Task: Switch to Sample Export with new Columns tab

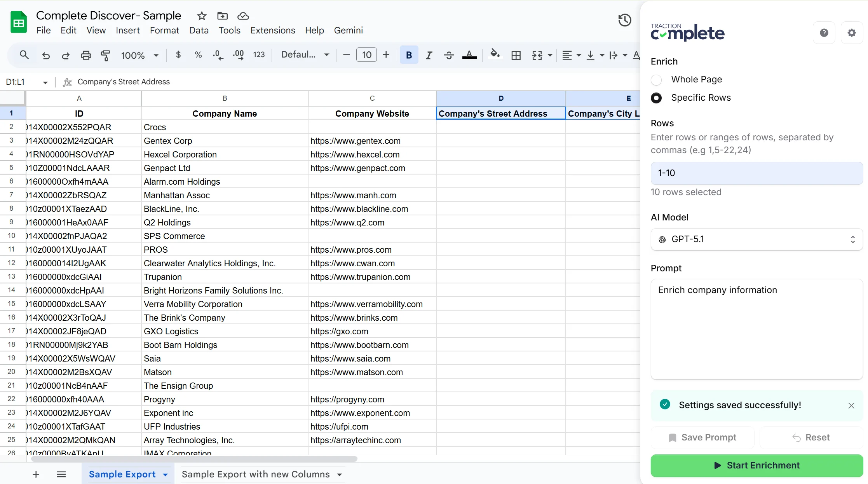Action: pos(256,475)
